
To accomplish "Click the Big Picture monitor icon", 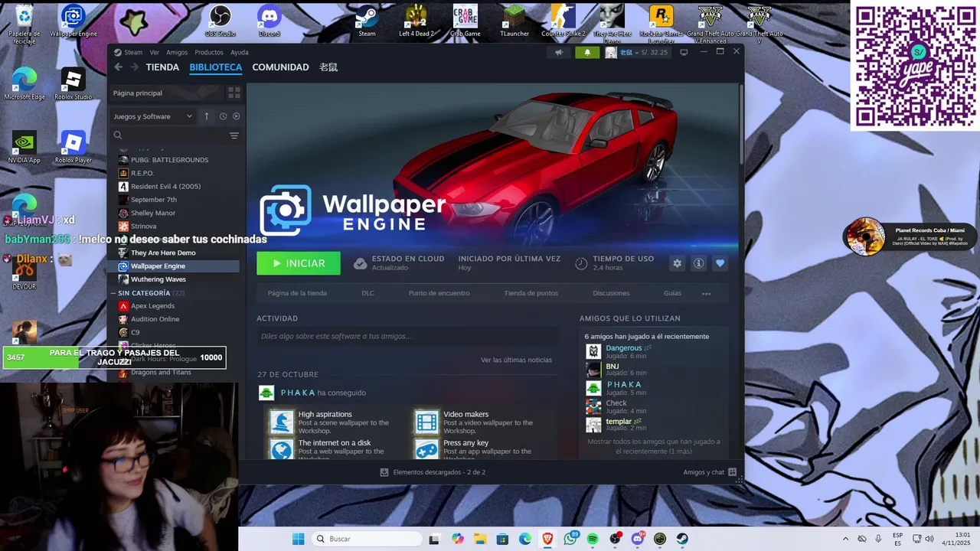I will click(x=684, y=52).
